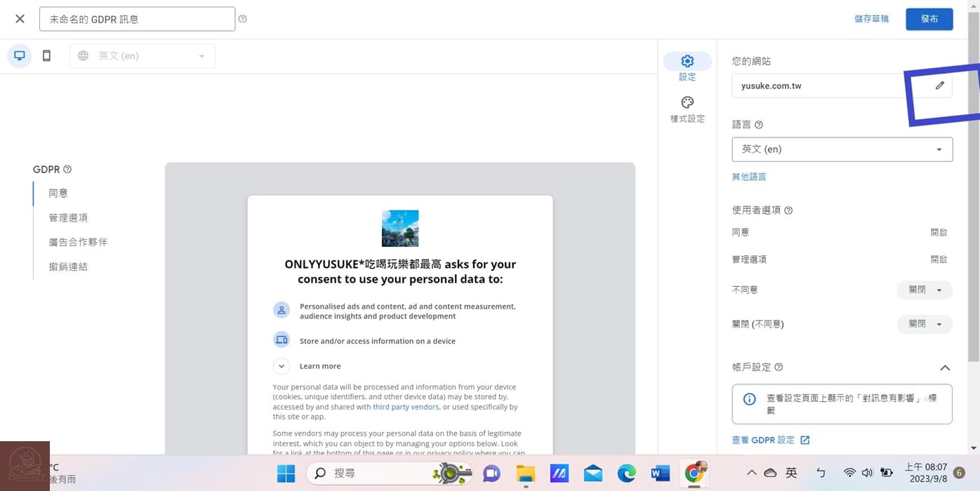Screen dimensions: 980x491
Task: Open the 關閉 (不同意) on/off dropdown
Action: pyautogui.click(x=925, y=324)
